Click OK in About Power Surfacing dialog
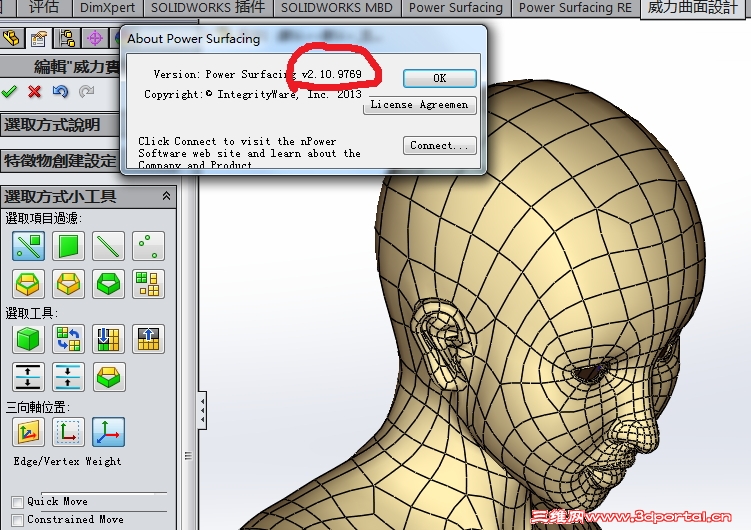The width and height of the screenshot is (751, 530). point(440,78)
